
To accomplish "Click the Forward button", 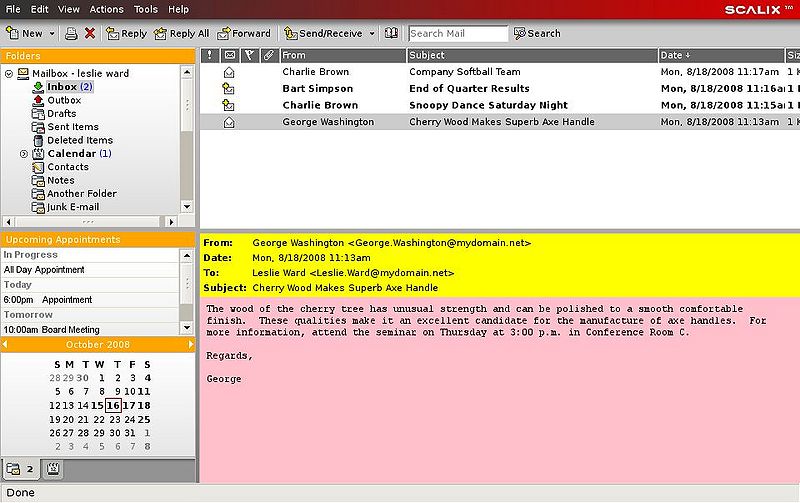I will pos(244,33).
